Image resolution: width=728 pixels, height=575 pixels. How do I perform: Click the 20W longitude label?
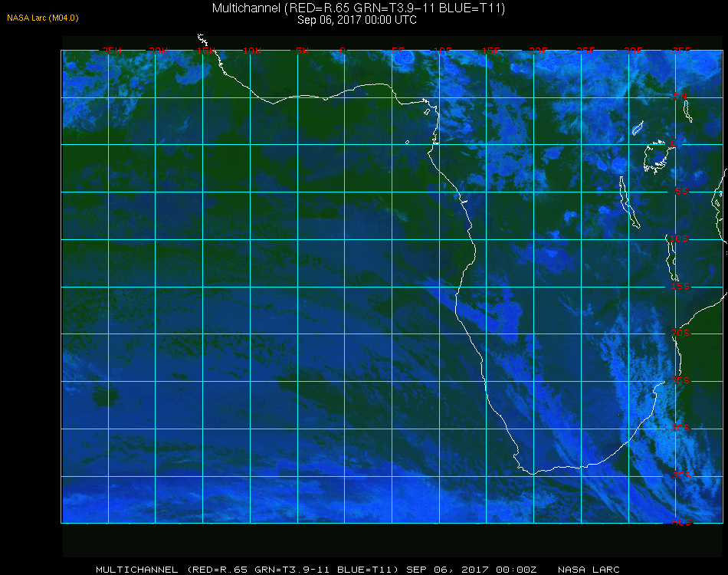coord(159,51)
